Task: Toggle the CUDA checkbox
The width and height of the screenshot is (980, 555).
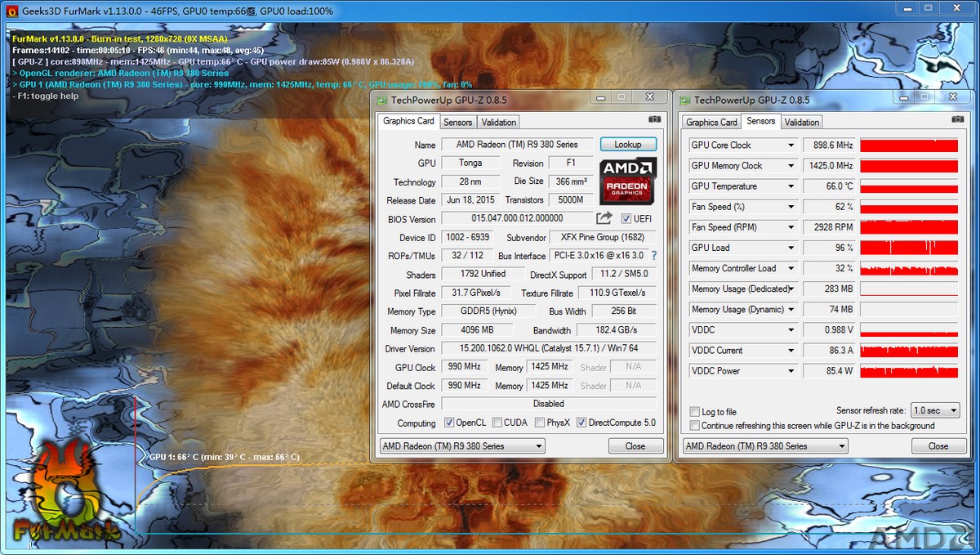Action: pyautogui.click(x=497, y=423)
